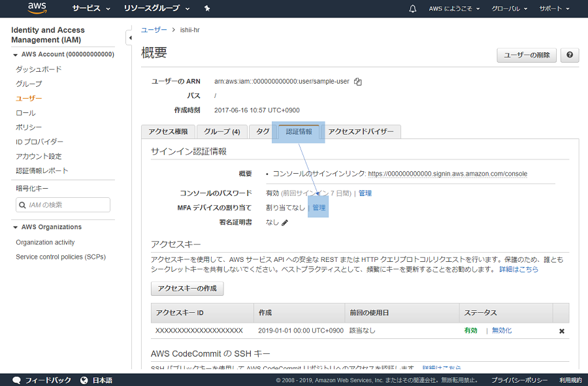Edit signing certificate with pencil icon
Screen dimensions: 588x386
[x=285, y=223]
